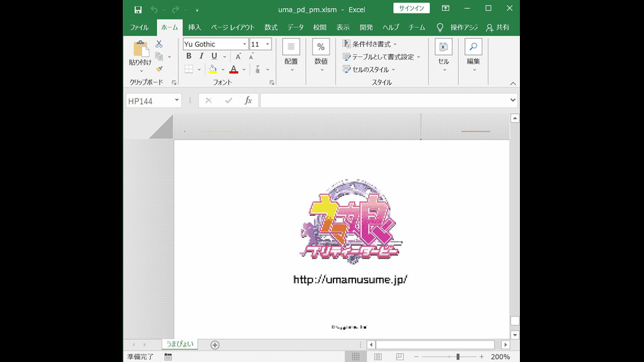644x362 pixels.
Task: Open the フォント dialog launcher
Action: point(272,82)
